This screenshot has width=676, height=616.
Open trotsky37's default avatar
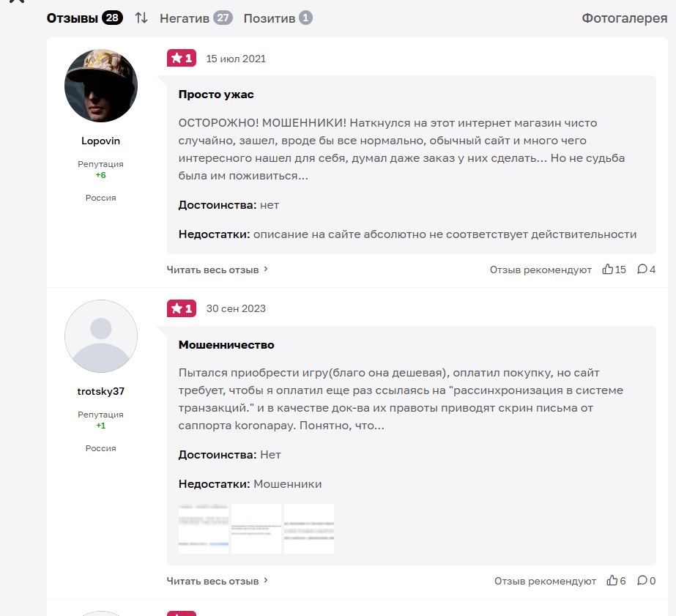click(101, 335)
